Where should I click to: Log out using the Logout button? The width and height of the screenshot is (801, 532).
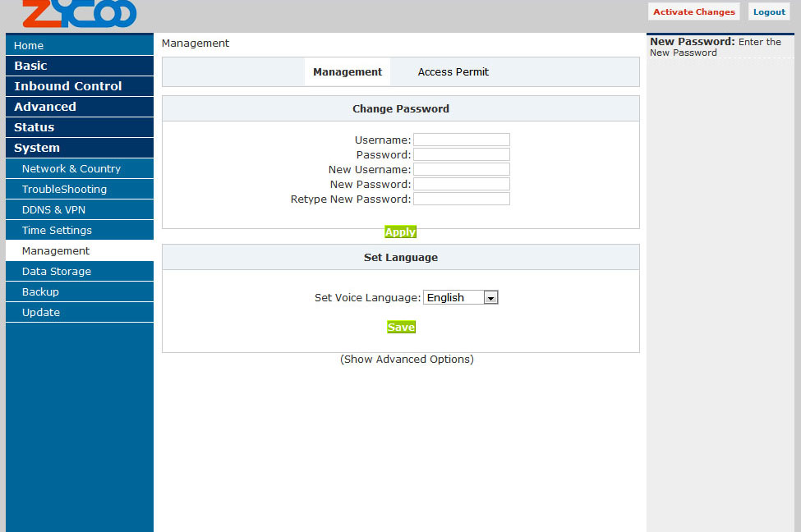(769, 12)
